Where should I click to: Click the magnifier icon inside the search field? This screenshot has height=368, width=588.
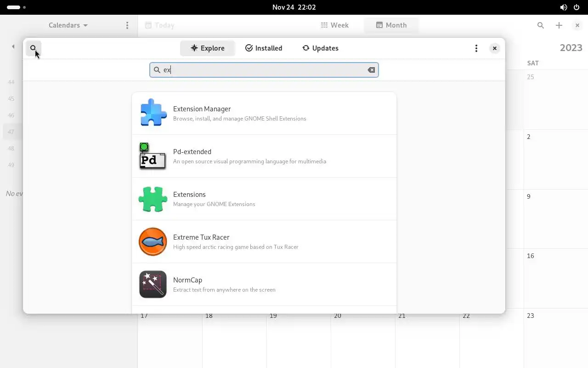[157, 70]
